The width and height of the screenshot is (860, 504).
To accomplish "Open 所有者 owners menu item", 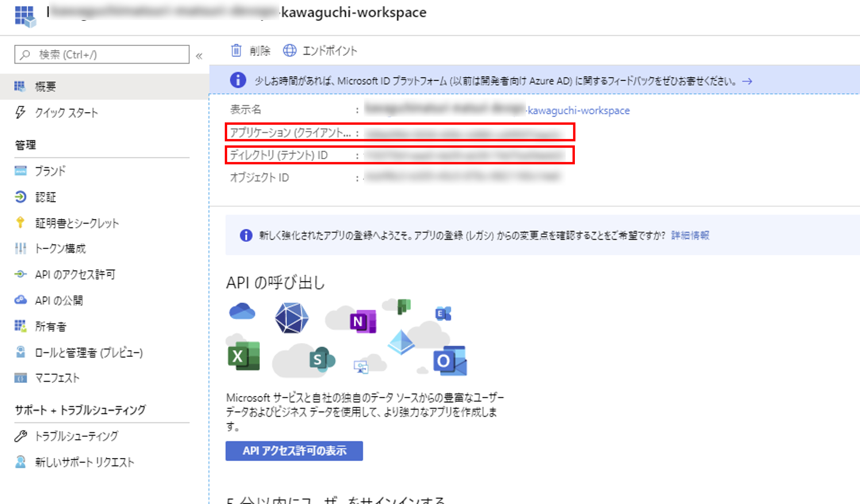I will tap(51, 326).
